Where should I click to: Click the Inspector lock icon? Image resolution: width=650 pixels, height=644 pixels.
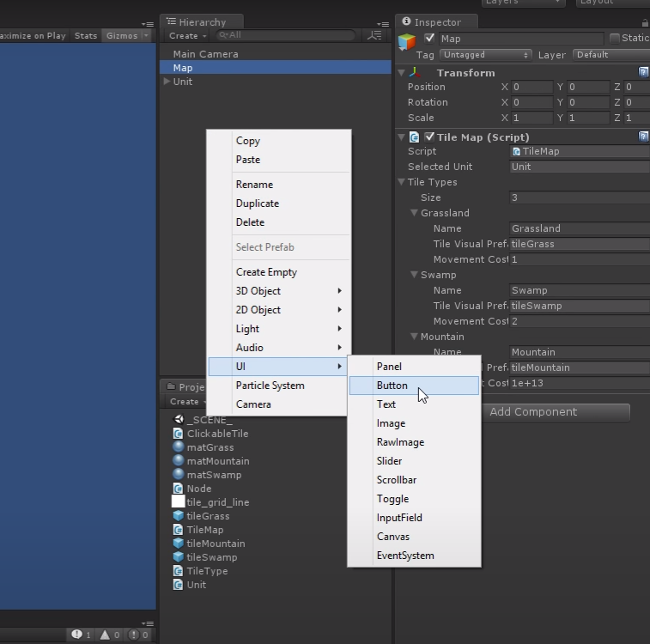[645, 22]
